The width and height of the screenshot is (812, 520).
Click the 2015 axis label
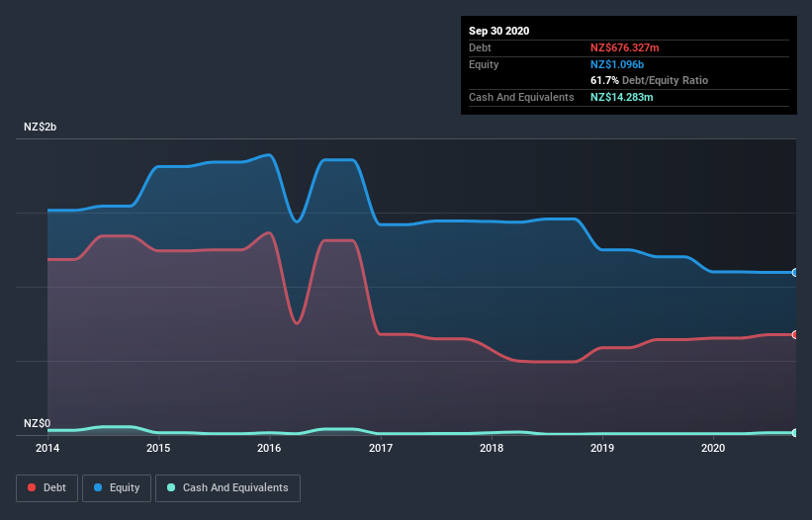click(158, 448)
